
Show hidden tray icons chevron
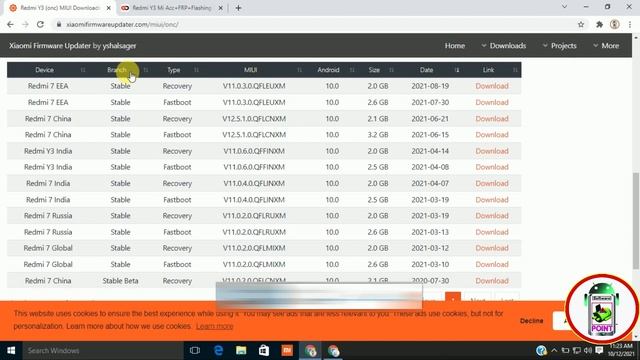pyautogui.click(x=554, y=351)
